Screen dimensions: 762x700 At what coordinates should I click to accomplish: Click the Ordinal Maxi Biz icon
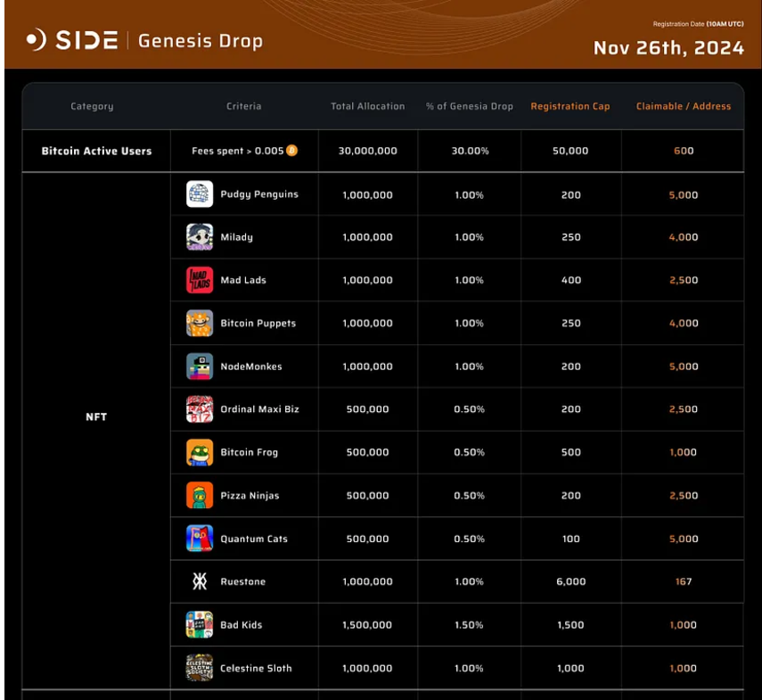(200, 408)
